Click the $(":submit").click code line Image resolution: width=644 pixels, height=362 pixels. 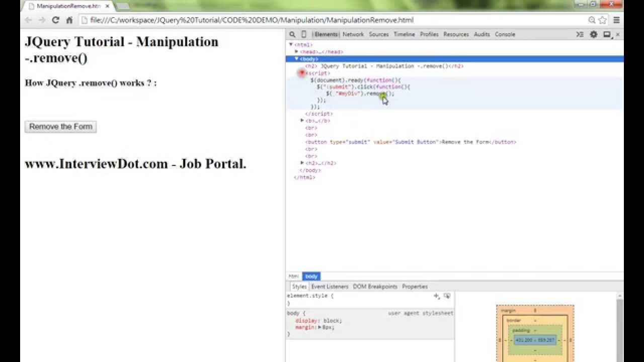pos(363,86)
